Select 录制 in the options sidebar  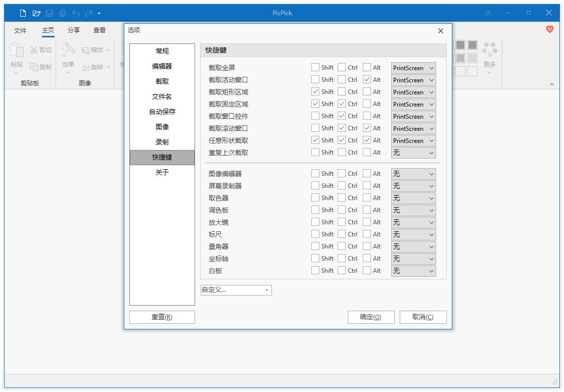pos(162,142)
